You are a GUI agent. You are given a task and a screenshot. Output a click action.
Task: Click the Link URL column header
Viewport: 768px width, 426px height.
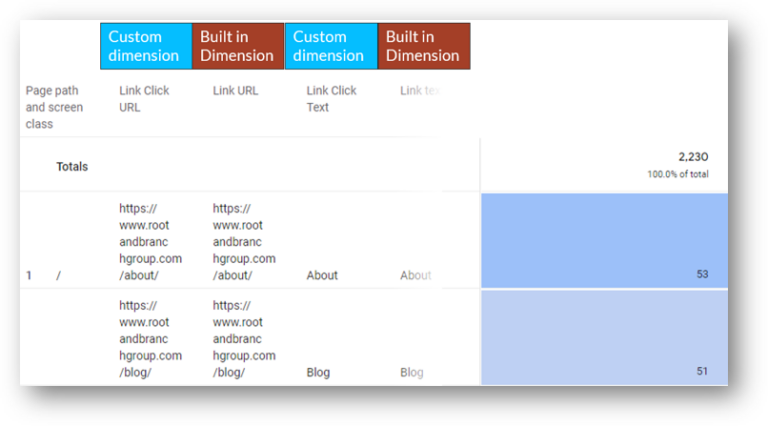pos(235,91)
